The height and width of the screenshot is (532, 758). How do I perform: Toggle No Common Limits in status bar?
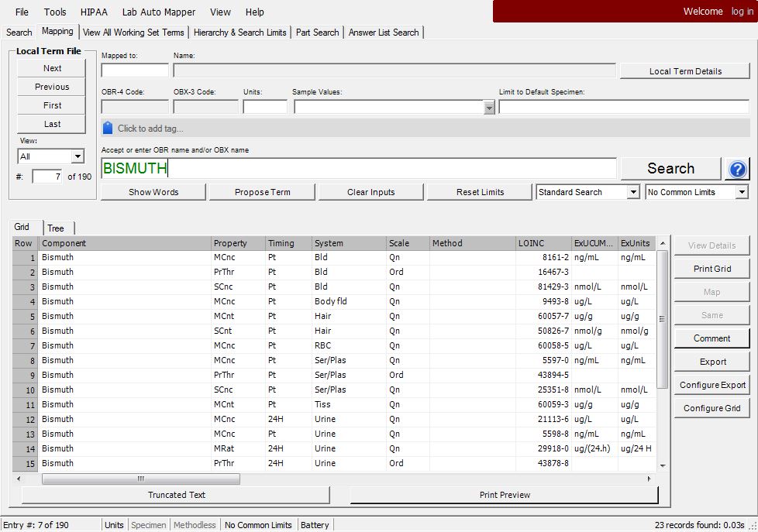[x=258, y=525]
